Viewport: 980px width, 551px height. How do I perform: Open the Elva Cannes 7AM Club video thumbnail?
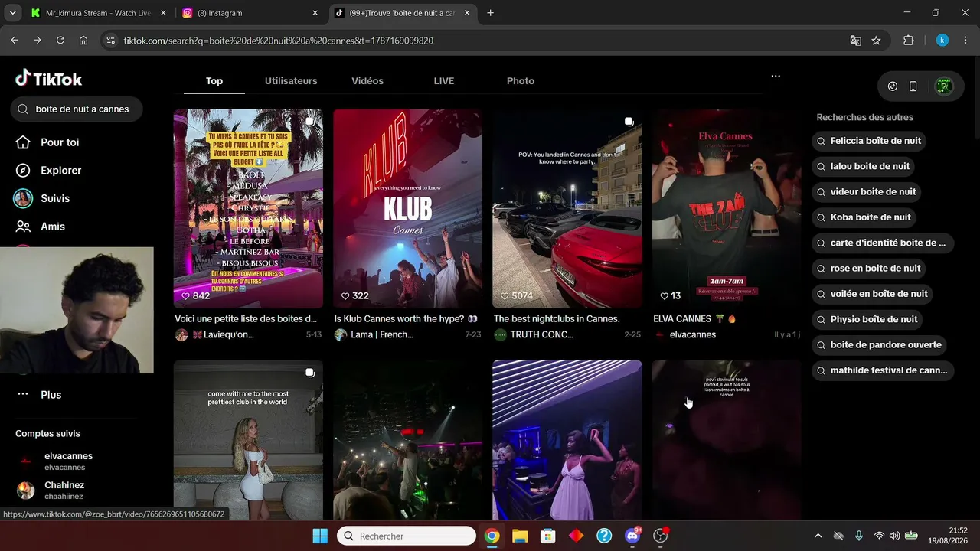(727, 208)
